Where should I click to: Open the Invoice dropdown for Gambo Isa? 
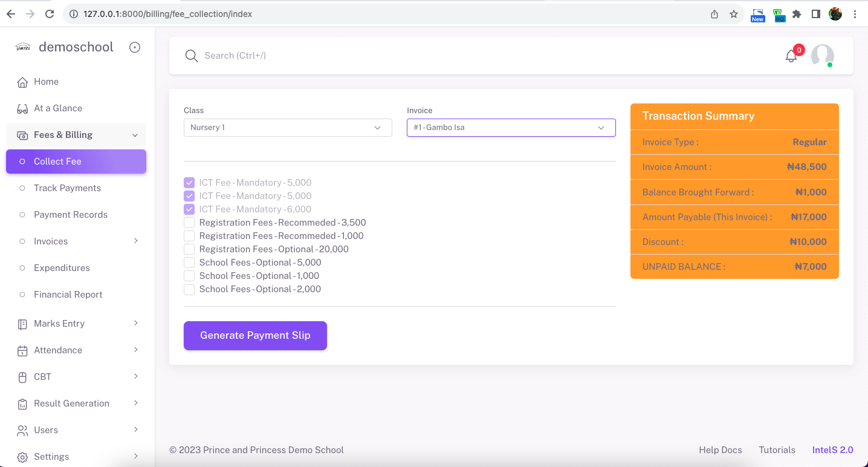click(511, 128)
